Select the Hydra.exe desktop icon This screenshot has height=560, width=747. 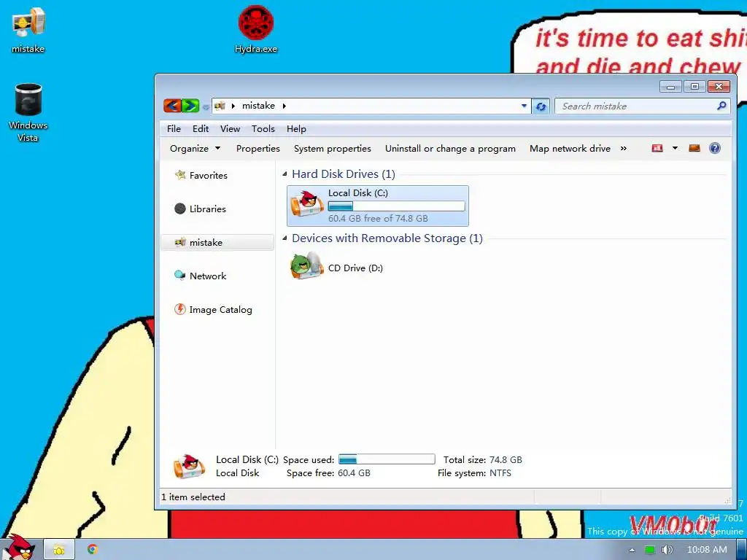[x=256, y=29]
